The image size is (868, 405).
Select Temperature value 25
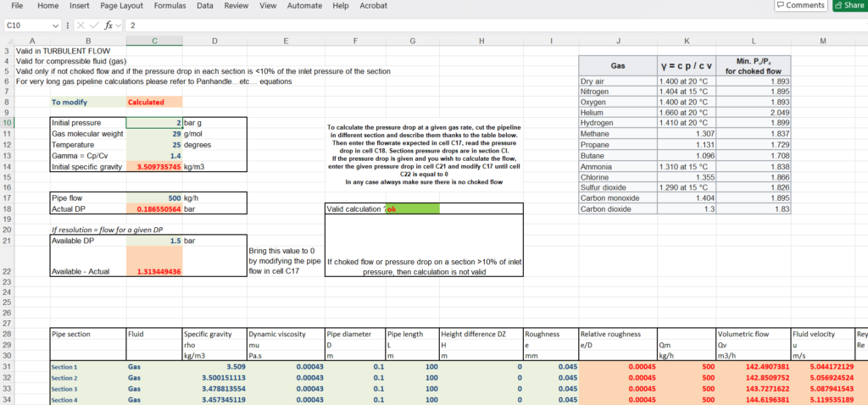154,145
